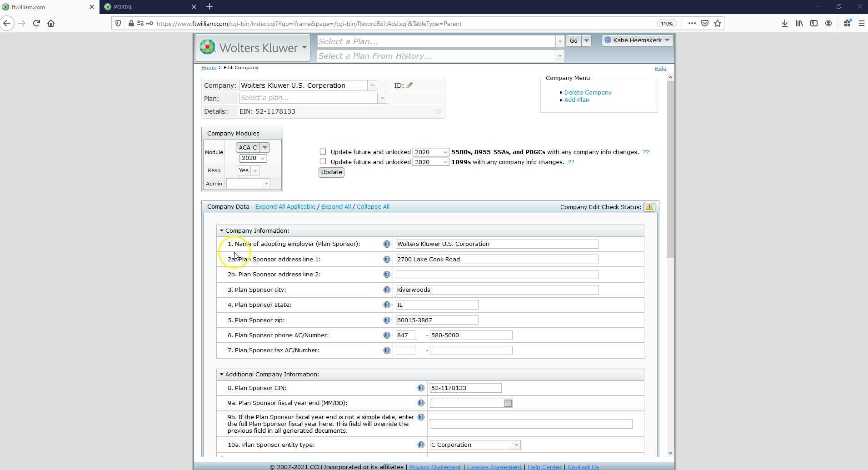Open the calendar picker for fiscal year end
The width and height of the screenshot is (868, 470).
tap(508, 403)
